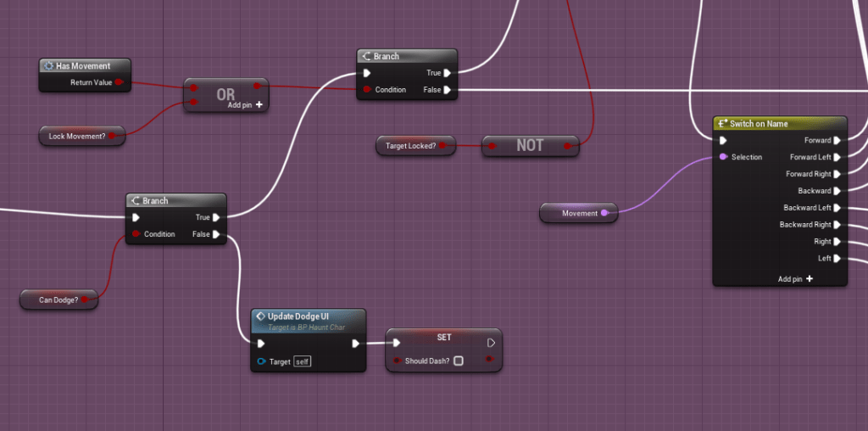Select the NOT node

pos(530,146)
